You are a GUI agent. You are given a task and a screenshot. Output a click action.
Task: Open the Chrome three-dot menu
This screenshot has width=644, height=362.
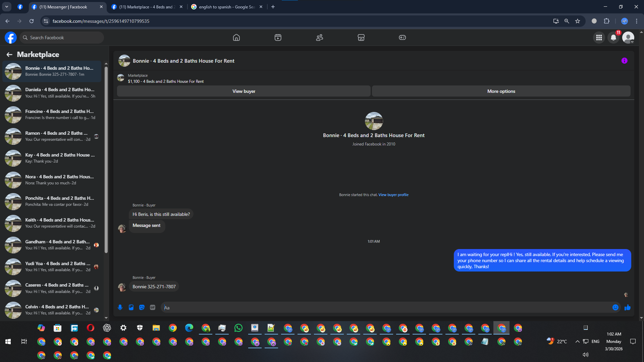(x=637, y=21)
